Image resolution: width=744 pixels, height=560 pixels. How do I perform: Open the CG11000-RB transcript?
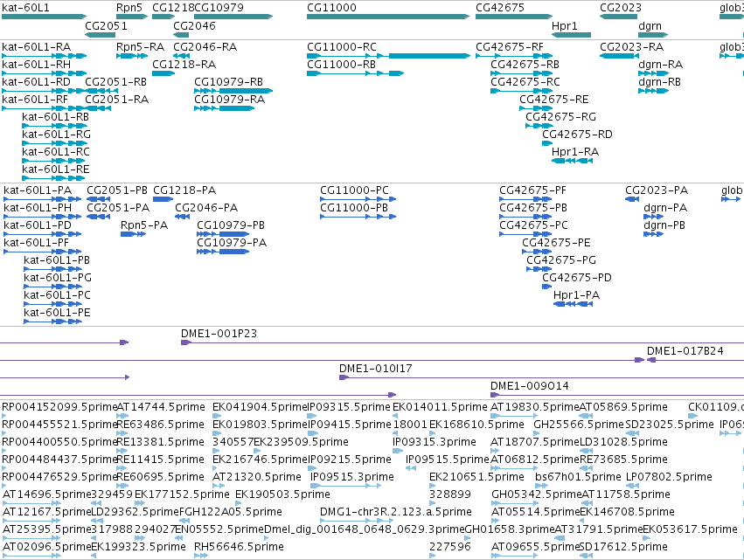click(356, 73)
